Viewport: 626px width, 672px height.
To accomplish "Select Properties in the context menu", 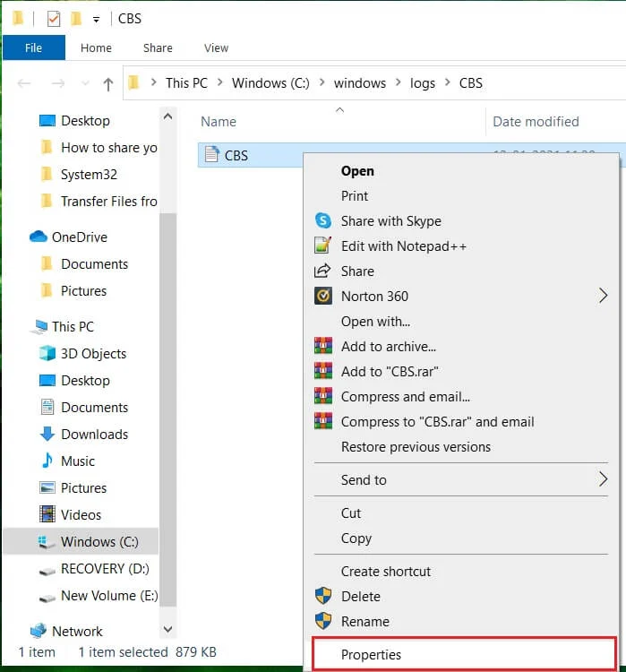I will click(x=465, y=654).
